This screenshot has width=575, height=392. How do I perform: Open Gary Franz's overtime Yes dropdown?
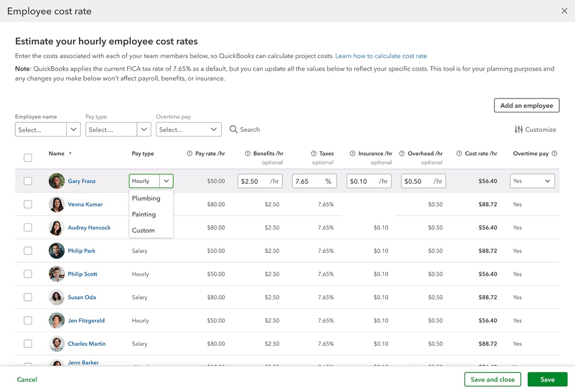(x=532, y=181)
